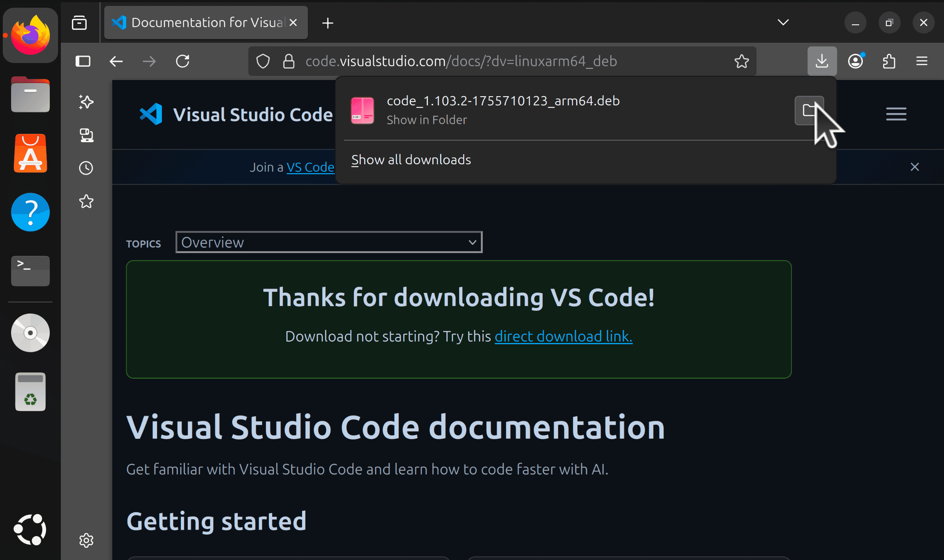The width and height of the screenshot is (944, 560).
Task: Reload the current page
Action: click(x=183, y=61)
